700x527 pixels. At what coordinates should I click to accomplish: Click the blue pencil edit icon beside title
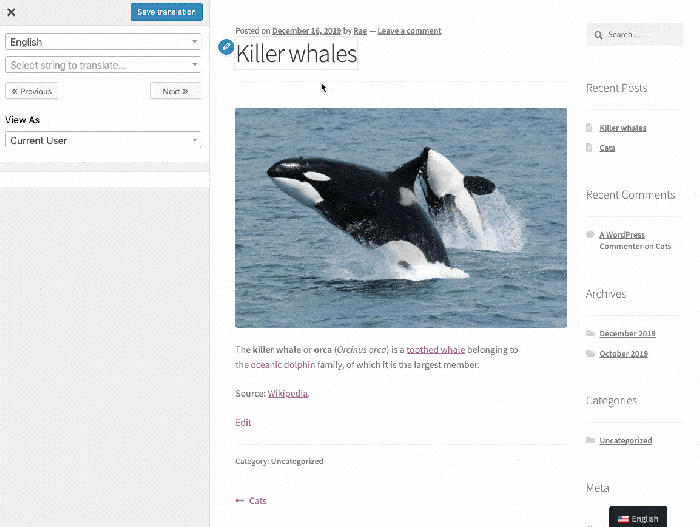click(x=226, y=47)
